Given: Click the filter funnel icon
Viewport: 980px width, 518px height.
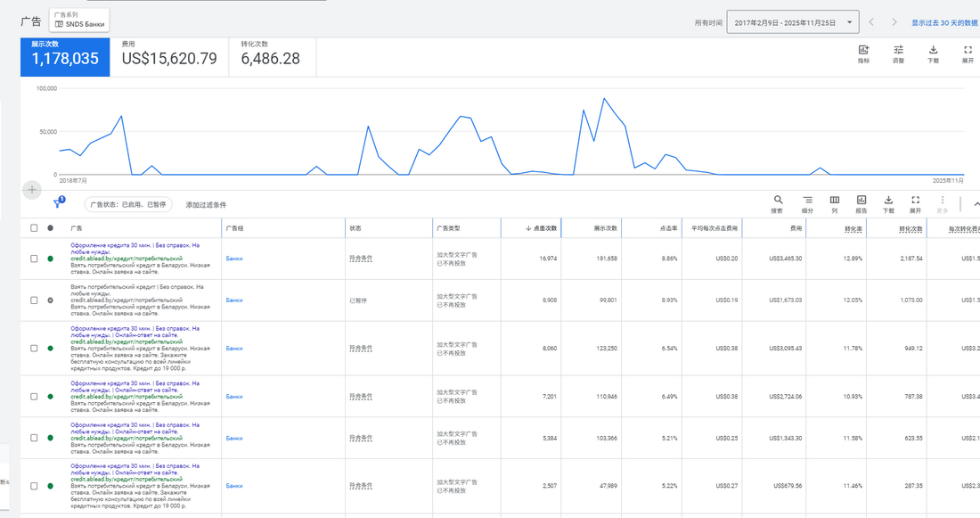Looking at the screenshot, I should (58, 203).
